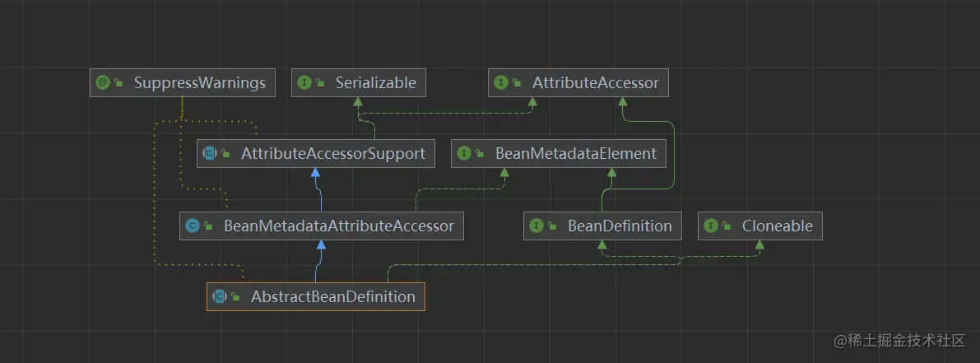
Task: Select the Cloneable node label
Action: 777,226
